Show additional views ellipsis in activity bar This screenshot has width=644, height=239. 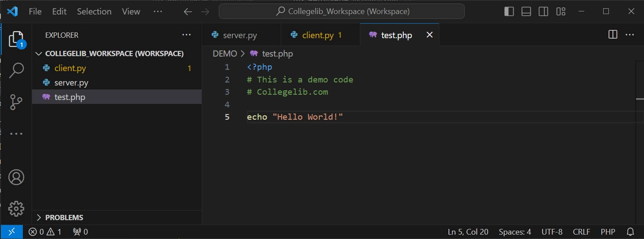click(x=16, y=134)
